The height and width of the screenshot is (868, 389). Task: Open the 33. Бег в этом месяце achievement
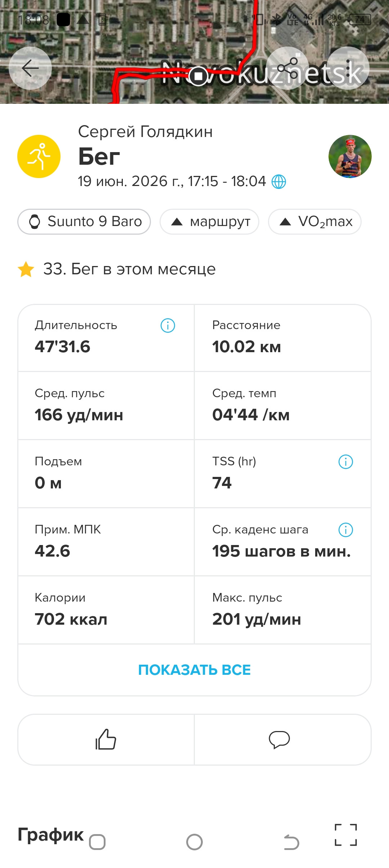coord(117,269)
